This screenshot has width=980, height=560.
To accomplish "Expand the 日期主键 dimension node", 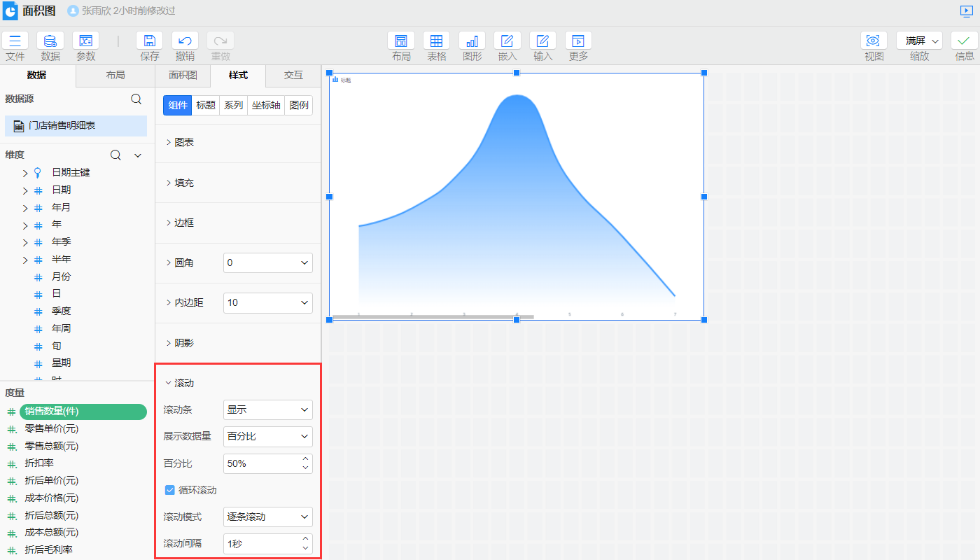I will click(x=25, y=173).
